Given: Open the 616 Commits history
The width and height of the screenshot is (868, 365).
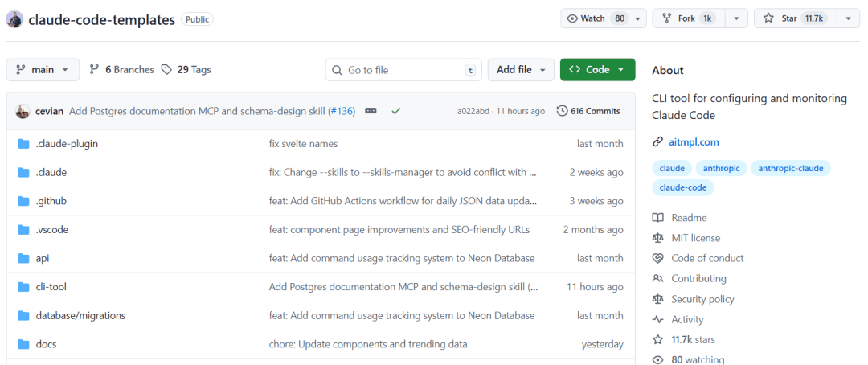Looking at the screenshot, I should pos(588,111).
